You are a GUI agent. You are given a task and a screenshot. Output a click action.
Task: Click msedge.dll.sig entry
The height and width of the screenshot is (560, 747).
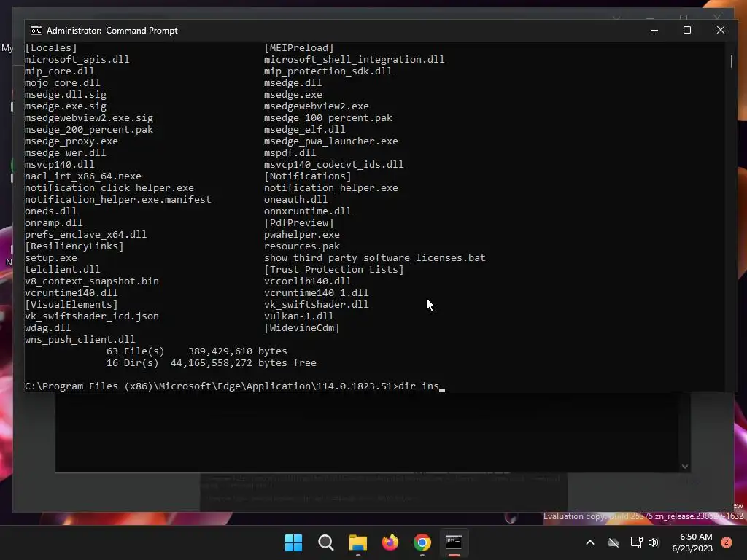coord(66,95)
